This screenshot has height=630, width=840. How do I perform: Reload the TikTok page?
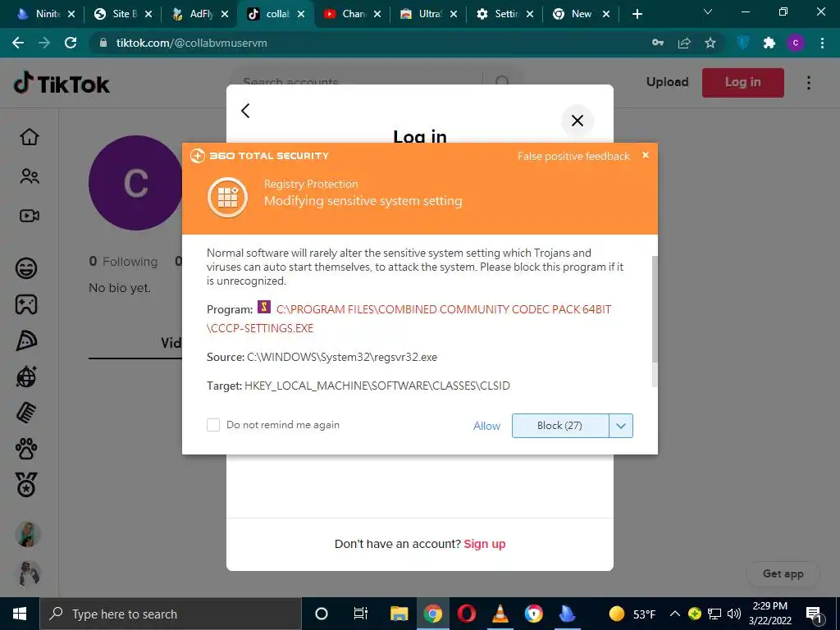(x=71, y=43)
